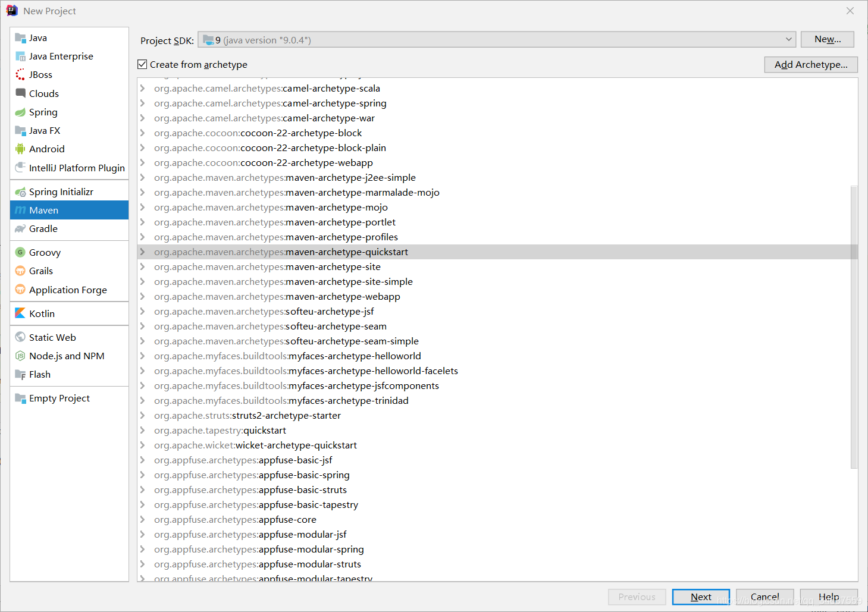Expand maven-archetype-webapp entry
The image size is (868, 612).
pos(142,297)
